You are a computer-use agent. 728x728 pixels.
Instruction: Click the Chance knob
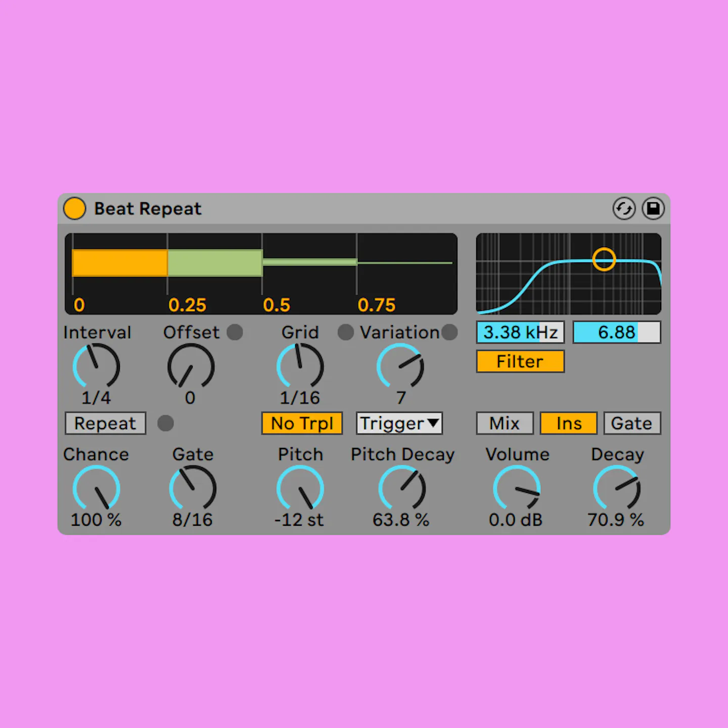click(96, 488)
